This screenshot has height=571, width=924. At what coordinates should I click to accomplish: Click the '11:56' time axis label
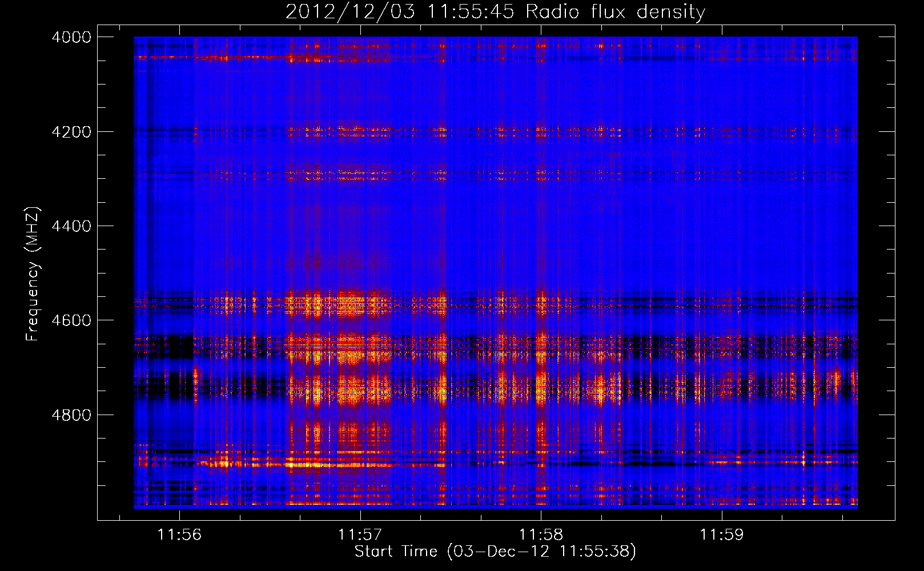(x=180, y=535)
